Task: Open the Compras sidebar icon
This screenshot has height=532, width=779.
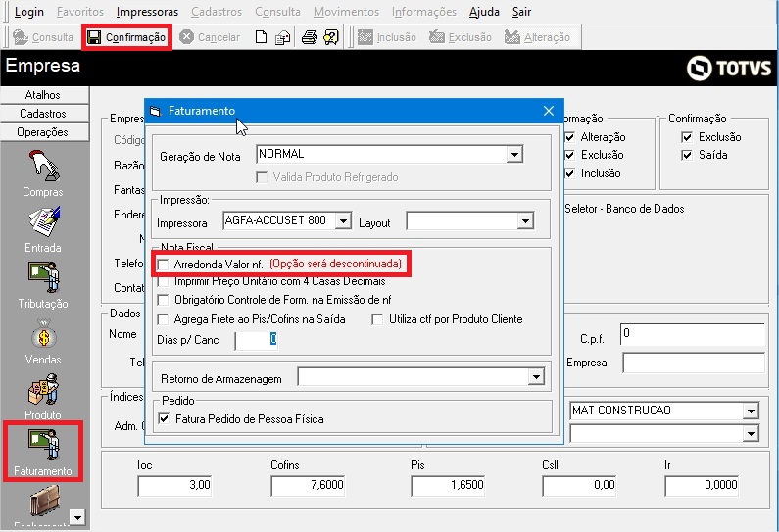Action: click(44, 167)
